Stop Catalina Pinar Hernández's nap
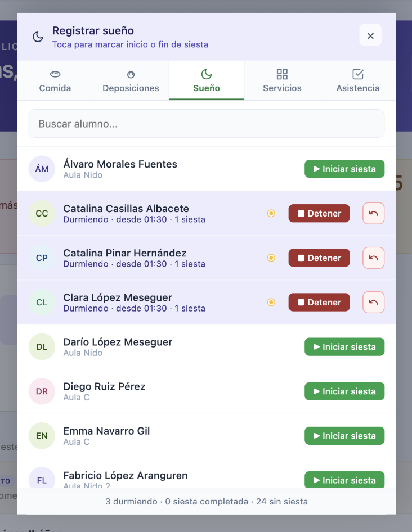Image resolution: width=412 pixels, height=532 pixels. 319,258
